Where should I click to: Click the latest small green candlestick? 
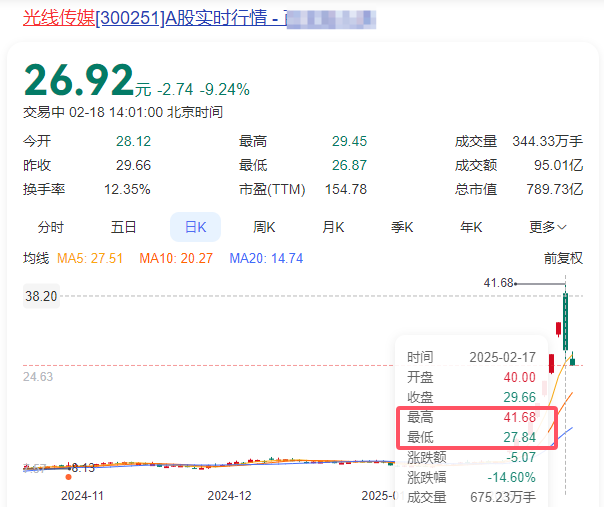point(572,359)
